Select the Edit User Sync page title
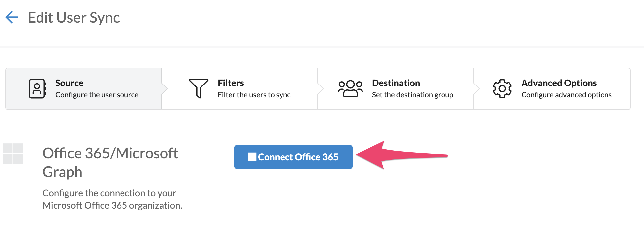Image resolution: width=644 pixels, height=226 pixels. coord(74,18)
